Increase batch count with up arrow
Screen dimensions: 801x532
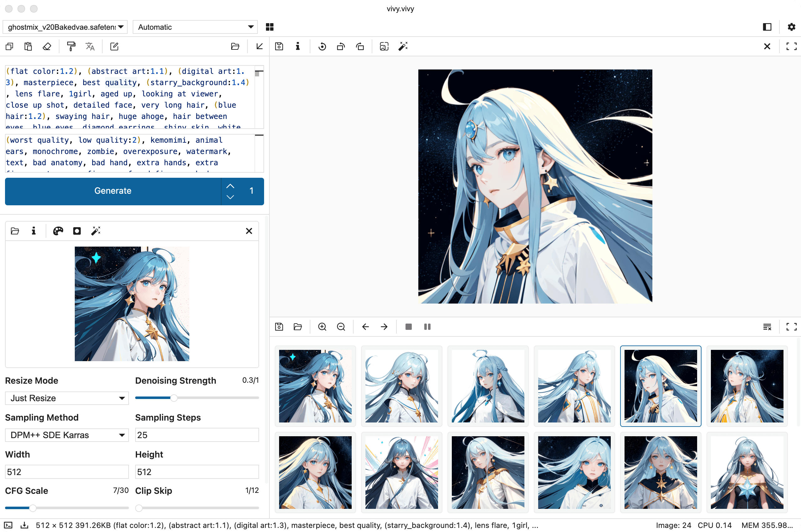[230, 186]
